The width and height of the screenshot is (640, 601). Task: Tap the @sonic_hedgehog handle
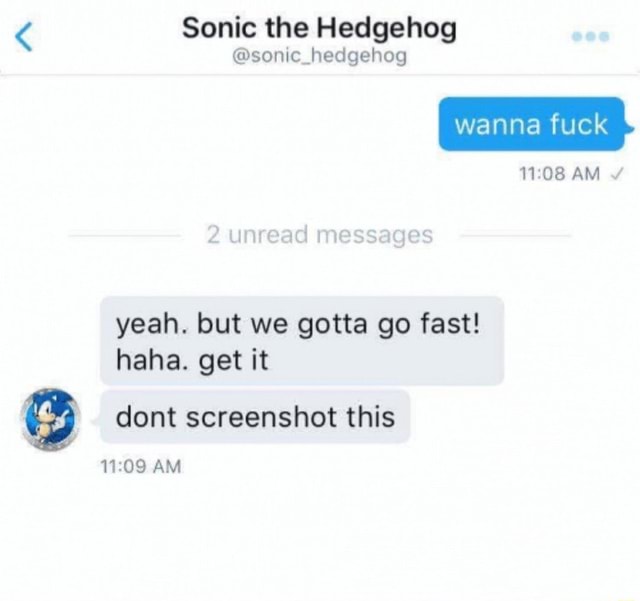[319, 56]
